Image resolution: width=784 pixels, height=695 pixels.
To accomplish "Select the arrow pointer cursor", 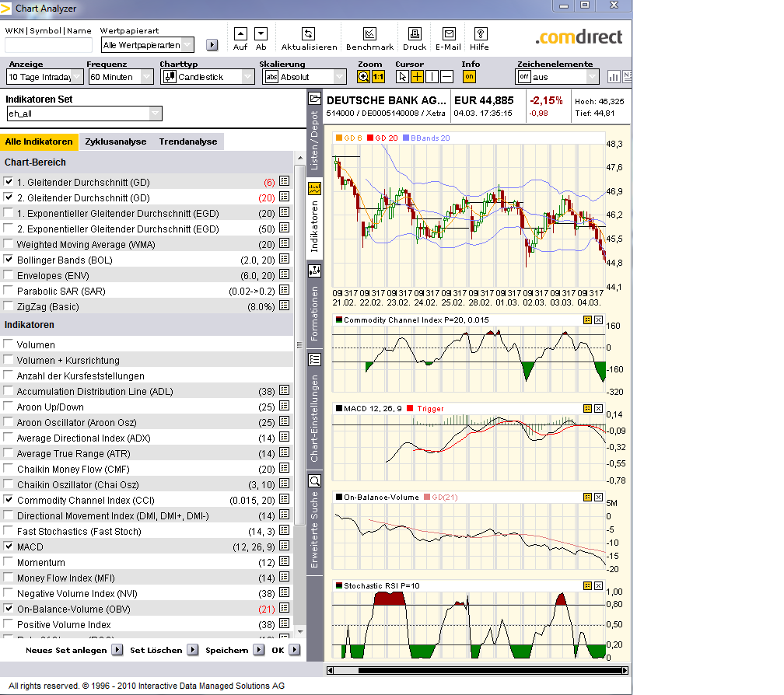I will pos(401,76).
